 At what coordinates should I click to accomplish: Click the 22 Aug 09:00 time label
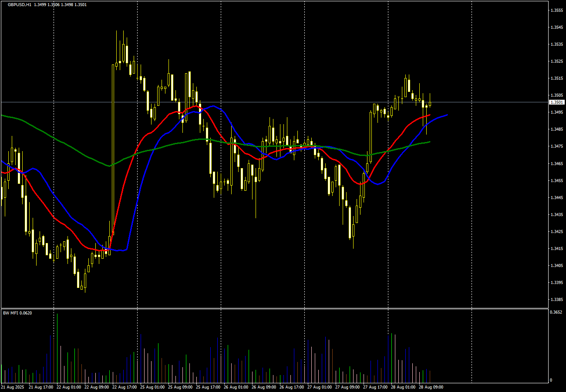click(x=97, y=387)
